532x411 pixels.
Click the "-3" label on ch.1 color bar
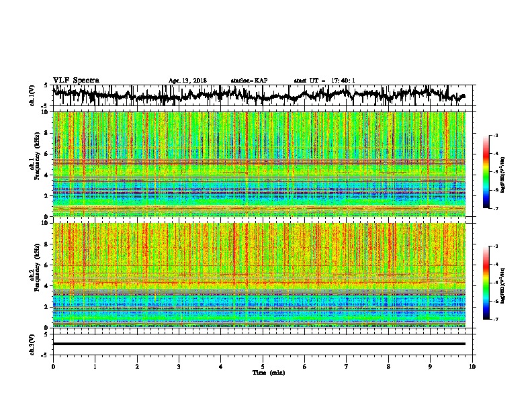(x=495, y=136)
